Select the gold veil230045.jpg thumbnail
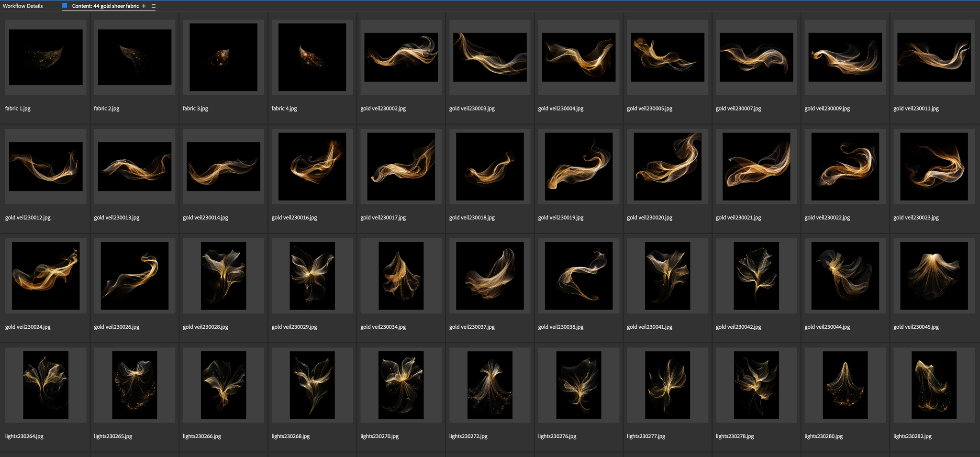The image size is (980, 457). 934,276
